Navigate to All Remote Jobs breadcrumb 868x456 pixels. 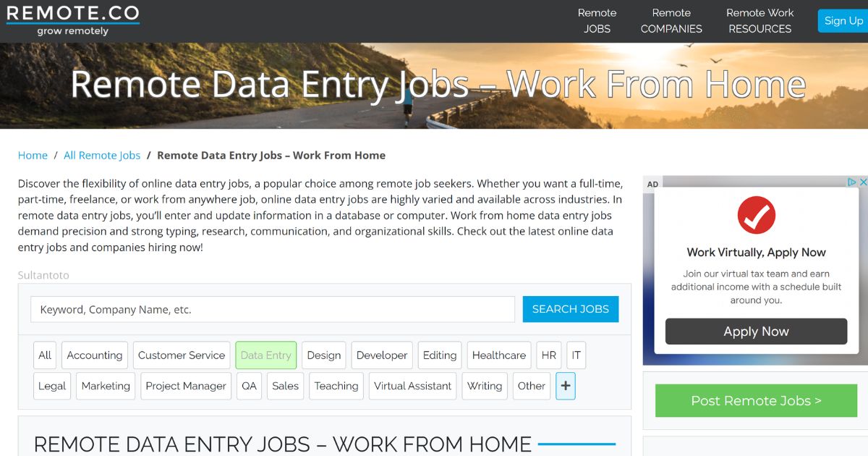(101, 155)
